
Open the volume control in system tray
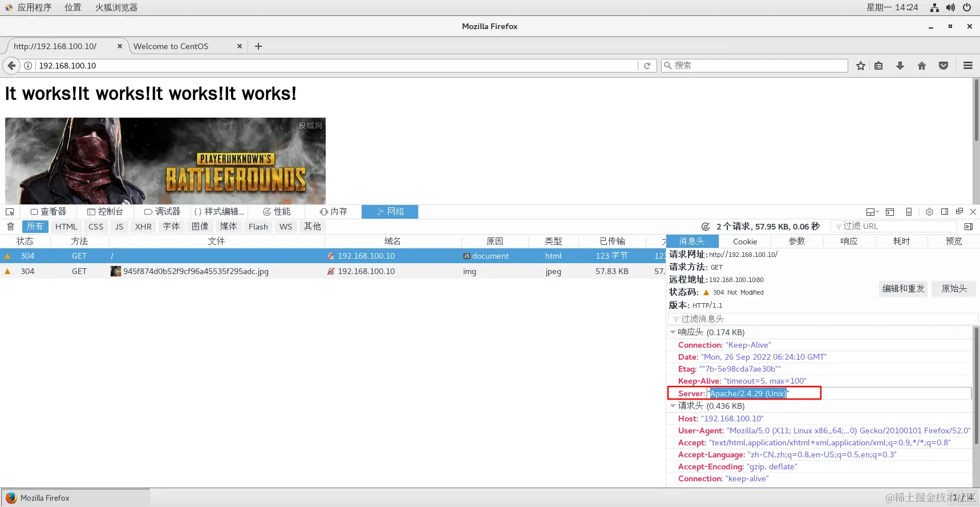point(950,7)
